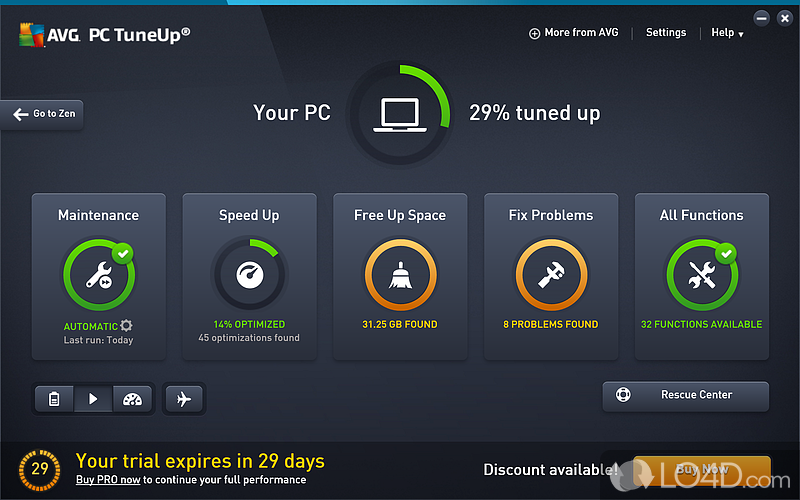Follow the Buy PRO now link
This screenshot has height=500, width=800.
pos(108,480)
